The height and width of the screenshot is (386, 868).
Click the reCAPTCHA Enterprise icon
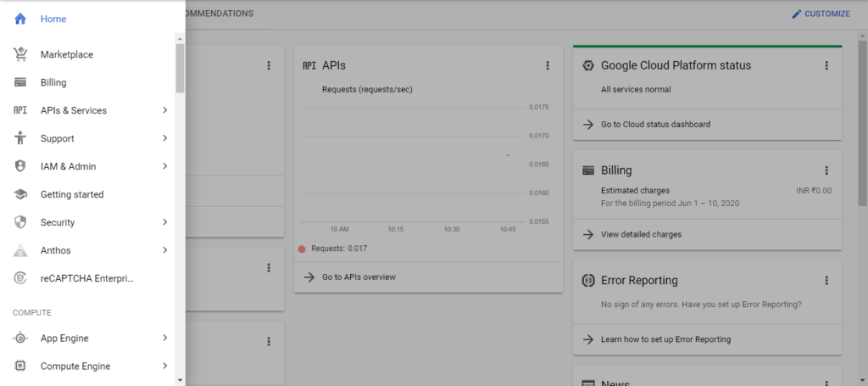[20, 278]
